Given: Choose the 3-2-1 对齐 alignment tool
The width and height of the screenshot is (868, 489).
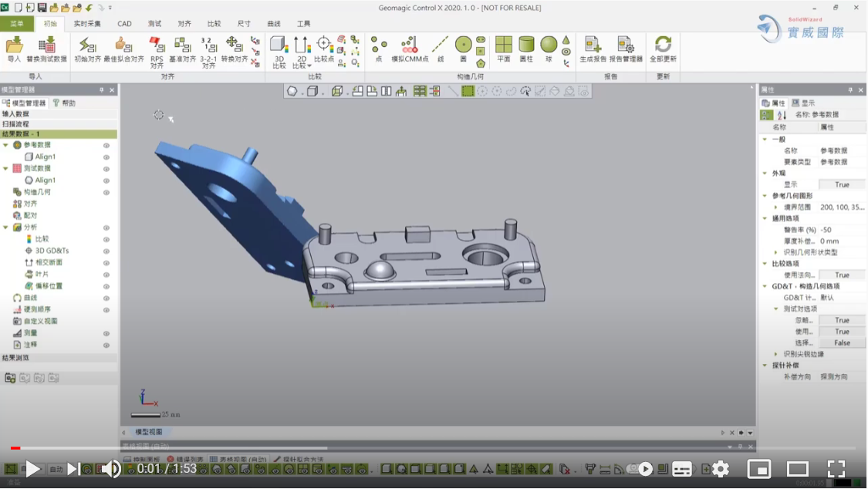Looking at the screenshot, I should (208, 52).
